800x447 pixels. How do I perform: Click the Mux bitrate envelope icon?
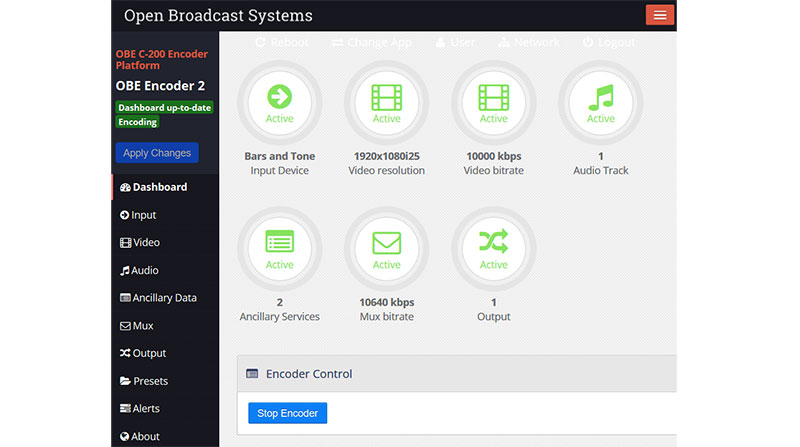(x=387, y=243)
